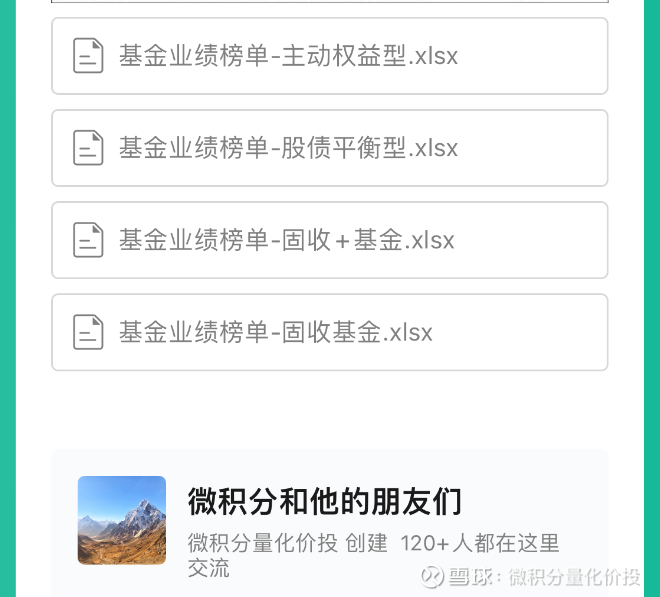Screen dimensions: 660x597
Task: Click file icon of 股债平衡型.xlsx
Action: tap(88, 147)
